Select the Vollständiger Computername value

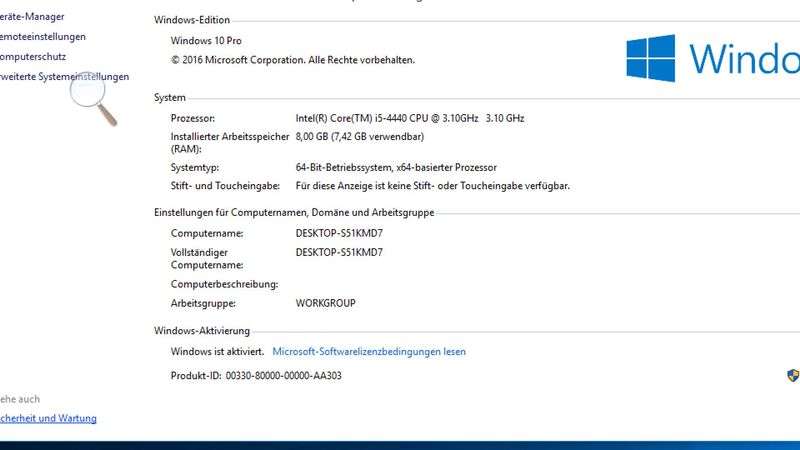click(x=339, y=253)
